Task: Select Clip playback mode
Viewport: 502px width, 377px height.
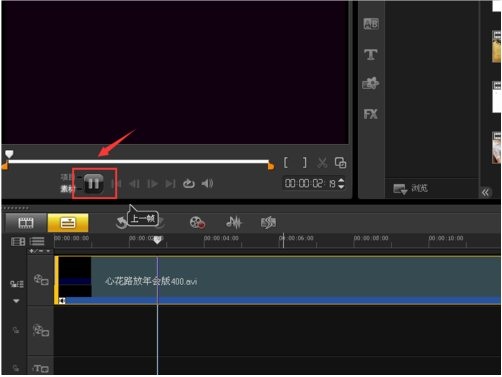Action: click(x=67, y=189)
